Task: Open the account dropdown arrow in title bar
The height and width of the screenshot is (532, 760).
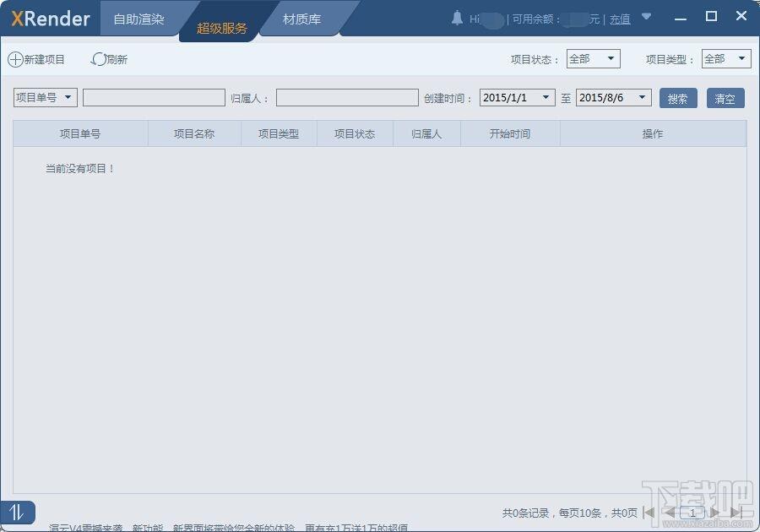Action: [x=646, y=17]
